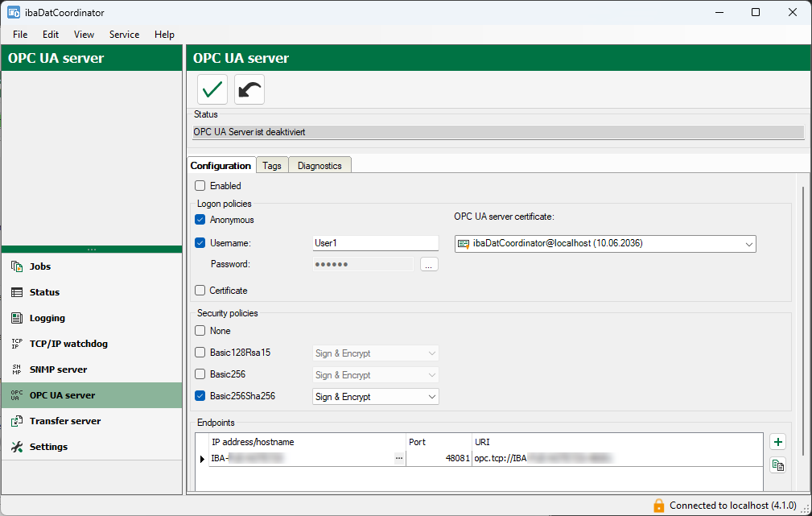The image size is (812, 516).
Task: Click the hostname ellipsis button in endpoint row
Action: point(398,458)
